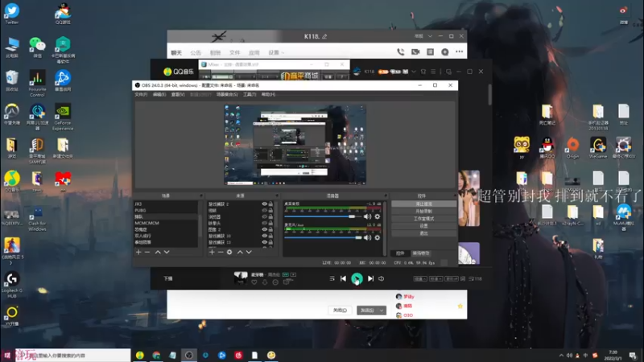Move the scene down with the Scenes panel down arrow
Viewport: 644px width, 362px height.
[x=167, y=252]
